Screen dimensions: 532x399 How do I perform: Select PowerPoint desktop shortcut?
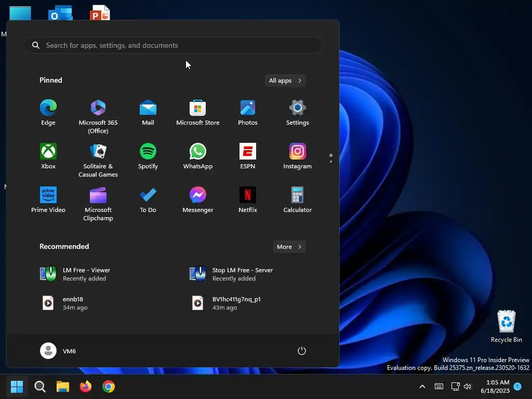pos(100,13)
